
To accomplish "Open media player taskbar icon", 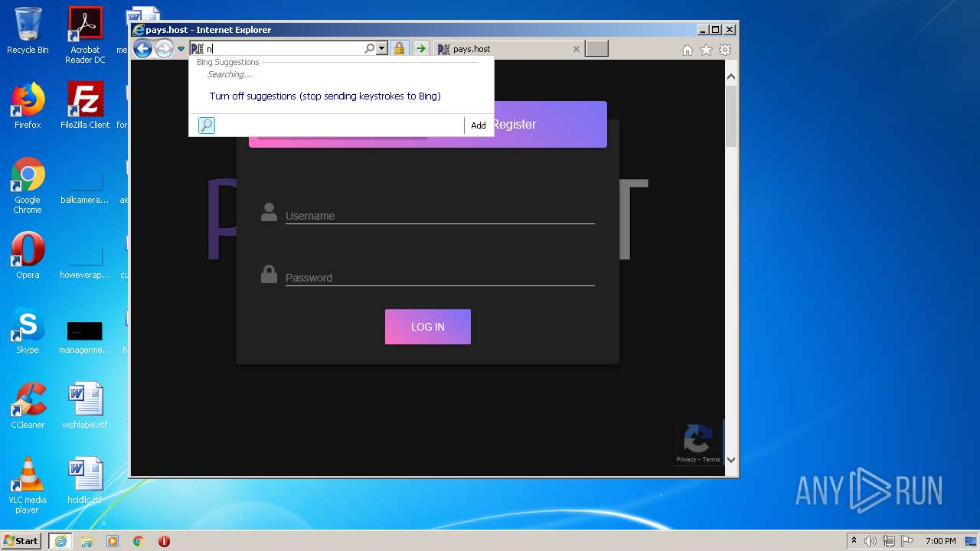I will (x=113, y=540).
